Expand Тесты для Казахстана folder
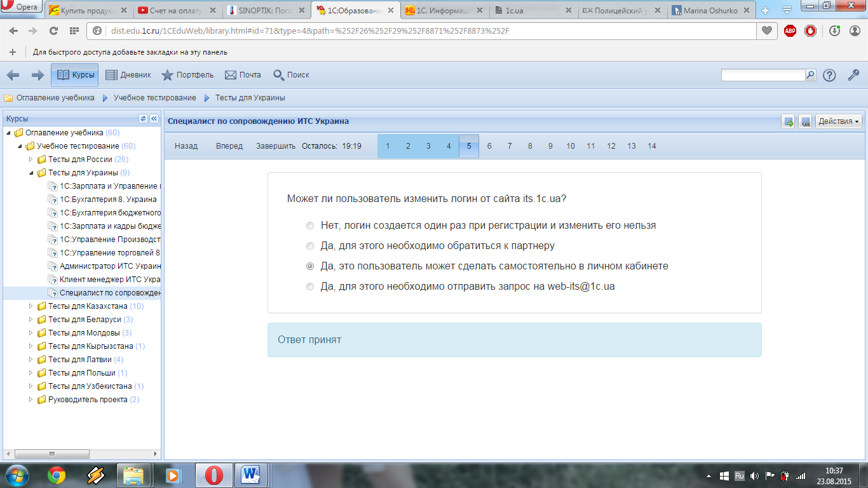The image size is (868, 488). [x=31, y=306]
